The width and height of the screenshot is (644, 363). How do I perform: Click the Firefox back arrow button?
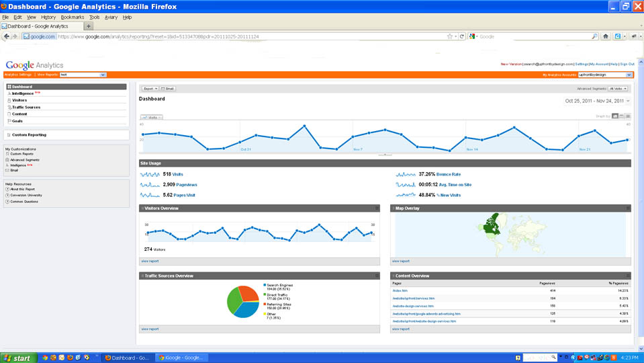pos(7,36)
